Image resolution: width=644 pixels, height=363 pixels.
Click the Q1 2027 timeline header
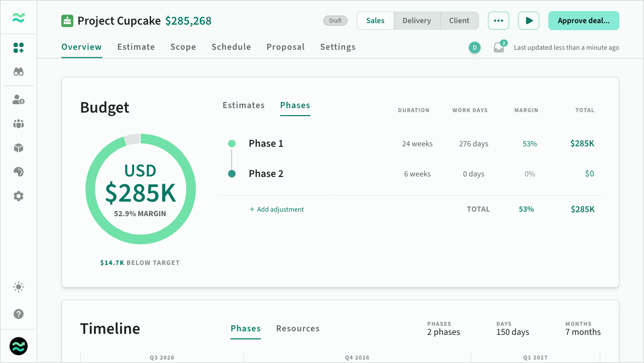click(x=535, y=357)
